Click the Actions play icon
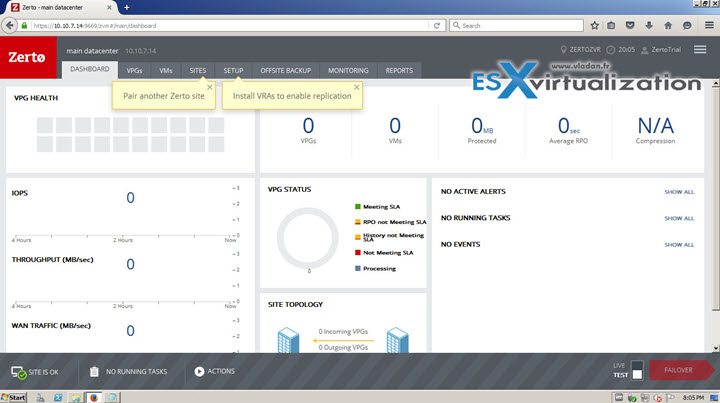This screenshot has height=403, width=720. point(199,371)
